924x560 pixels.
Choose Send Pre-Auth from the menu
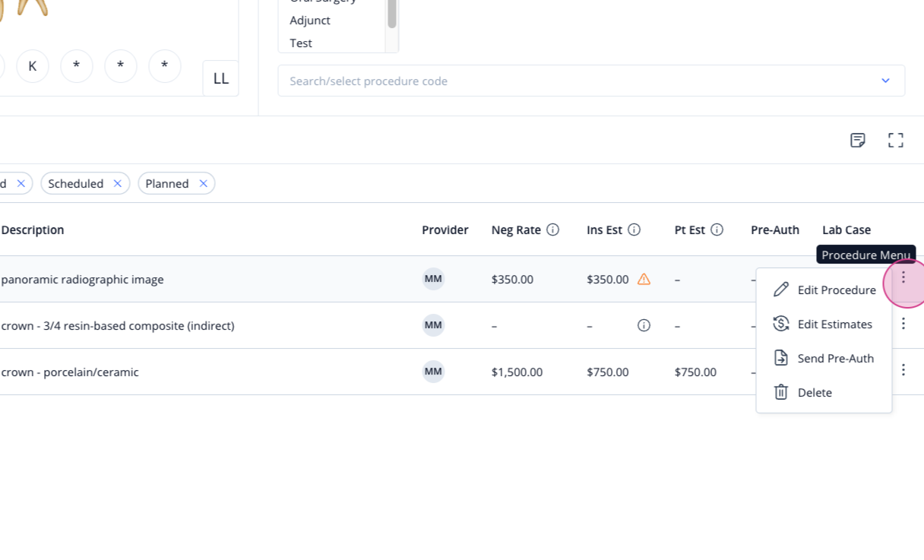tap(824, 358)
